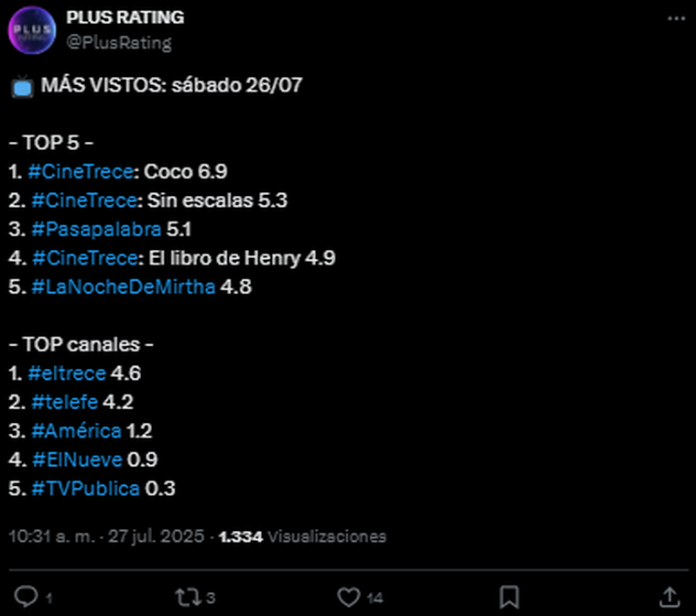696x616 pixels.
Task: Click the #eltrece hashtag
Action: [67, 373]
